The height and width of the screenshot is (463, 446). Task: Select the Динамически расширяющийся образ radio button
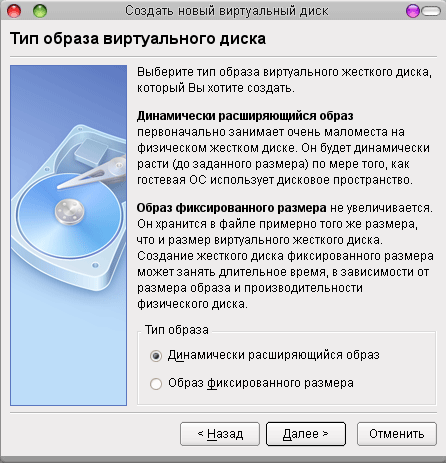[156, 356]
